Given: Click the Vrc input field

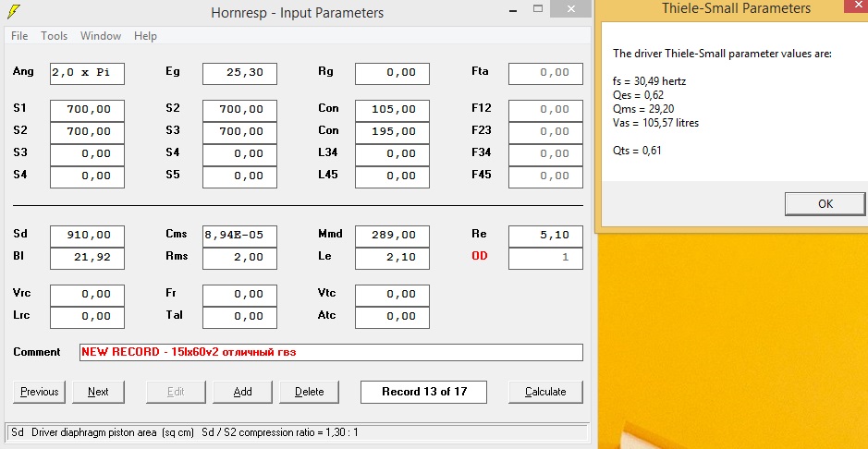Looking at the screenshot, I should click(87, 296).
